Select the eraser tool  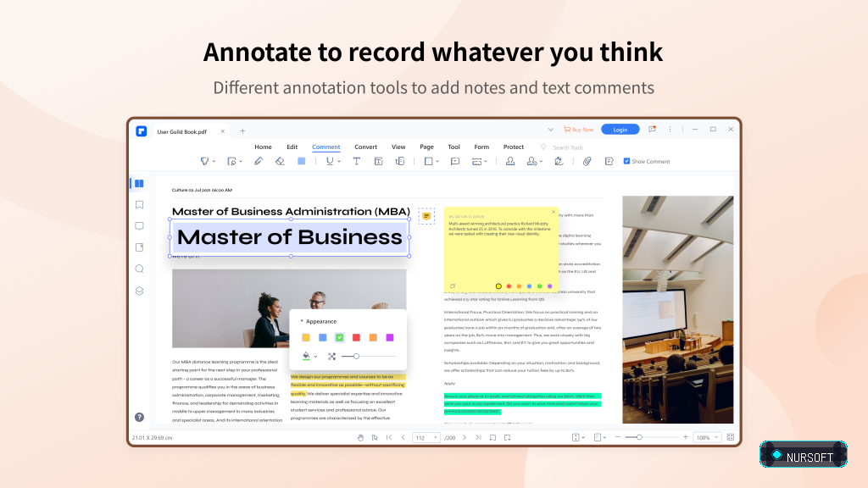coord(280,161)
